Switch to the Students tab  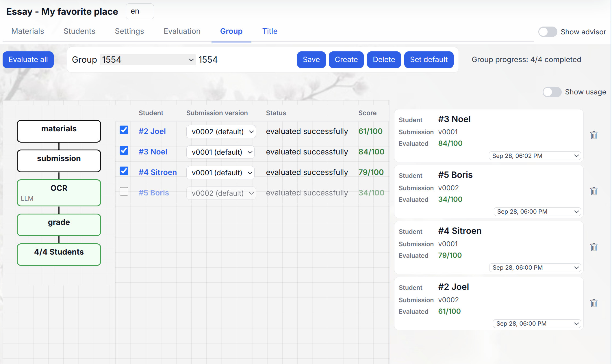click(79, 31)
